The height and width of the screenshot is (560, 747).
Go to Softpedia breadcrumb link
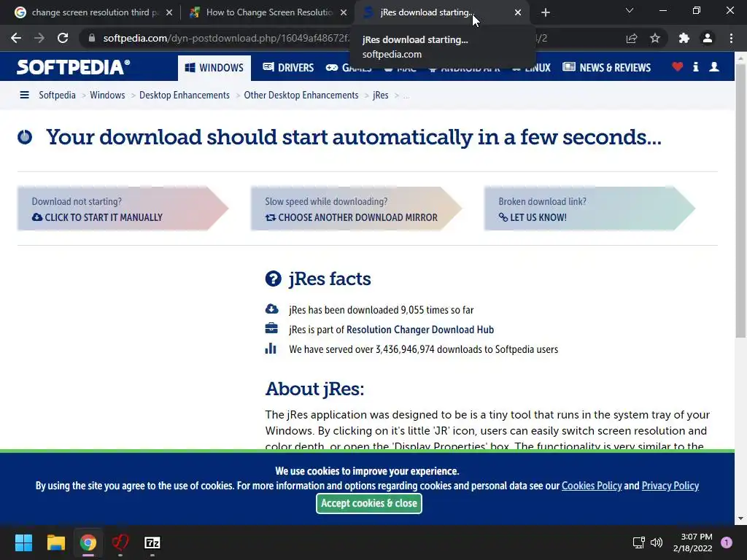tap(57, 96)
